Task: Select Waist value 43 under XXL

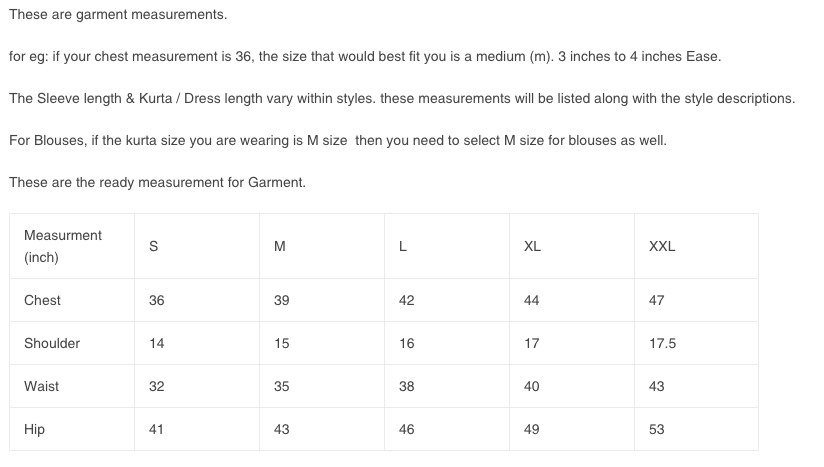Action: point(656,386)
